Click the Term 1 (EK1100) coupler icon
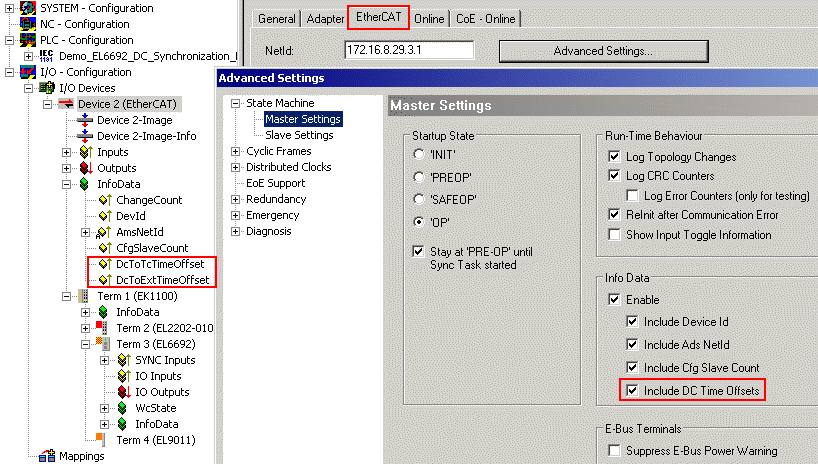Screen dimensions: 818x464 (x=84, y=296)
